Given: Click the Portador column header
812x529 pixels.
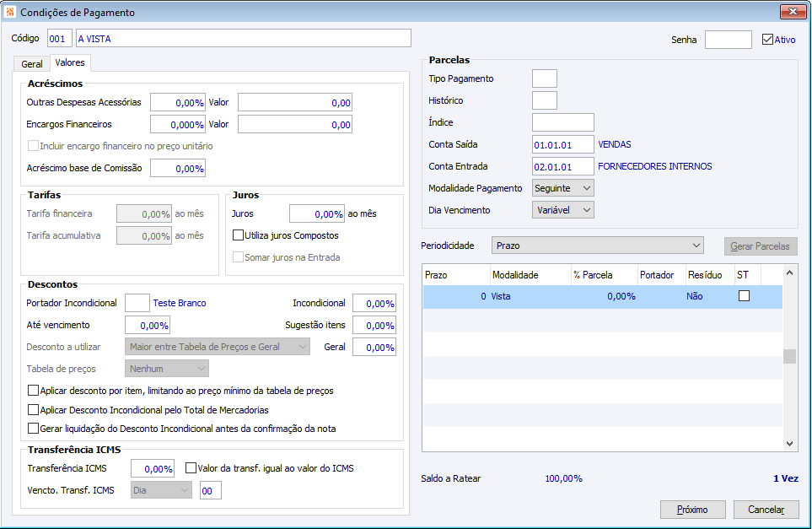Looking at the screenshot, I should click(x=661, y=274).
